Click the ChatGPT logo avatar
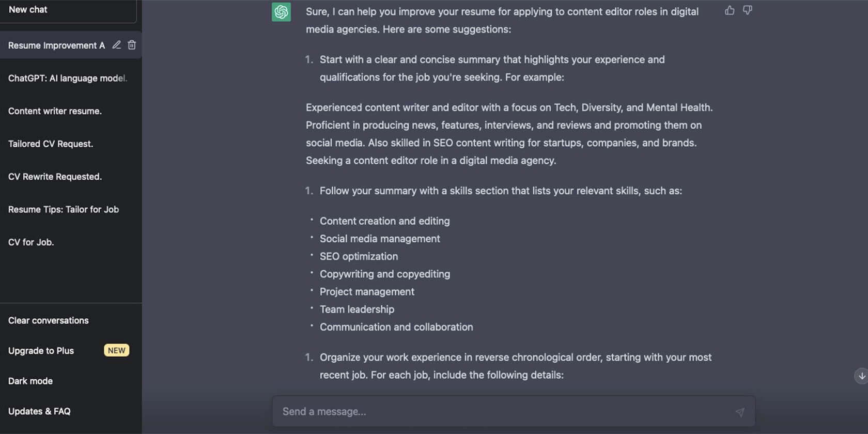This screenshot has height=434, width=868. click(281, 12)
